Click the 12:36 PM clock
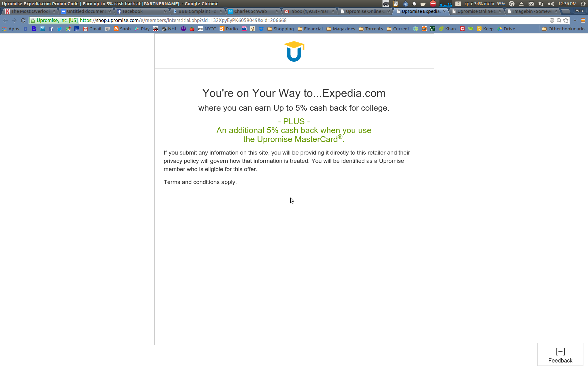Screen dimensions: 588x368 pyautogui.click(x=567, y=4)
